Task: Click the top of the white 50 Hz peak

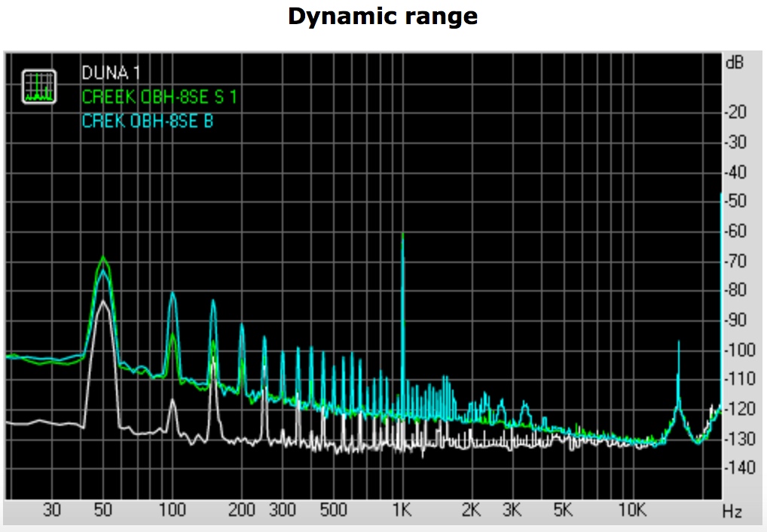Action: pos(104,301)
